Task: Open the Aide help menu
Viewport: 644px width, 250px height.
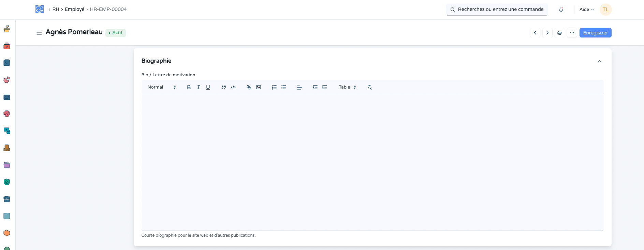Action: tap(587, 10)
